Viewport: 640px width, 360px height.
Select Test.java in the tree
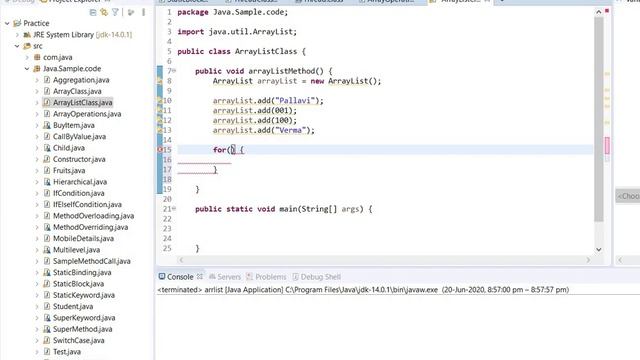[x=67, y=351]
